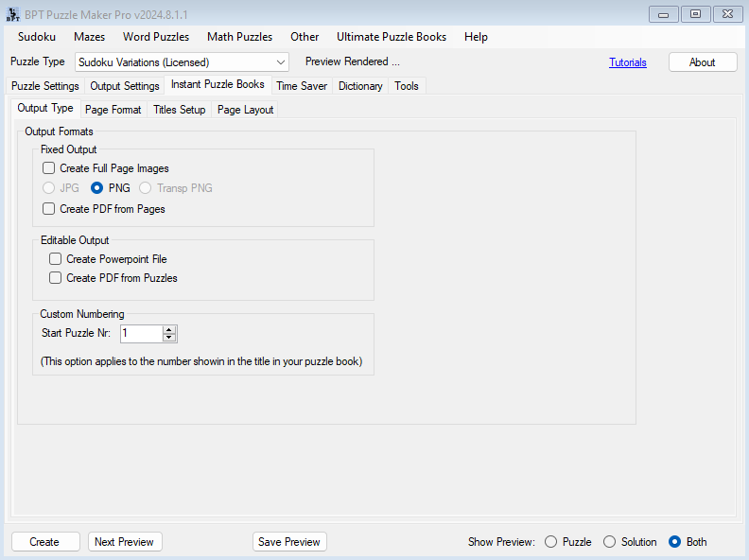Select the Transp PNG radio button
Image resolution: width=749 pixels, height=560 pixels.
(146, 188)
